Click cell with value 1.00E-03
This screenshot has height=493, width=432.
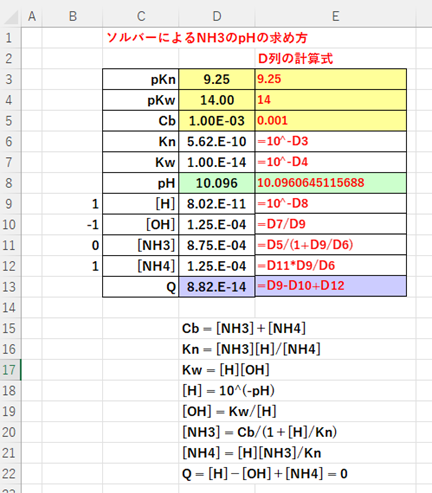click(217, 121)
